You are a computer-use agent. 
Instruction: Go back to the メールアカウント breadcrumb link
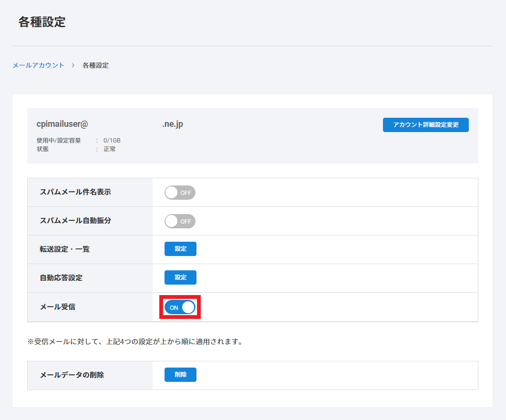coord(38,65)
